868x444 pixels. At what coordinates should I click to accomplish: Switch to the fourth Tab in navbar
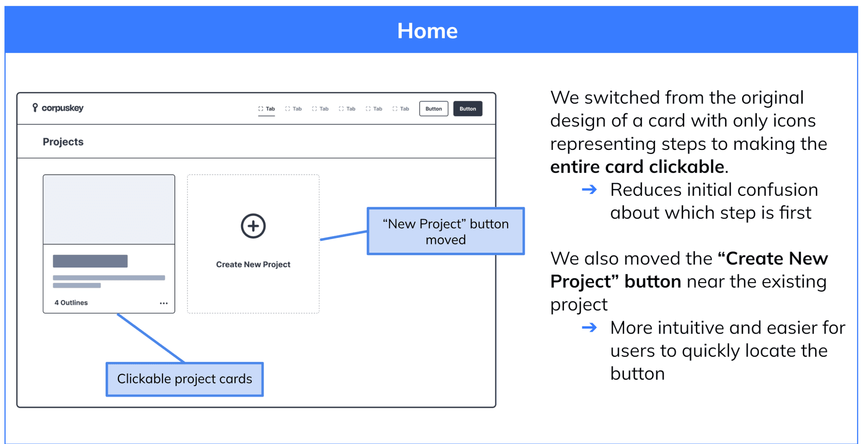click(347, 109)
